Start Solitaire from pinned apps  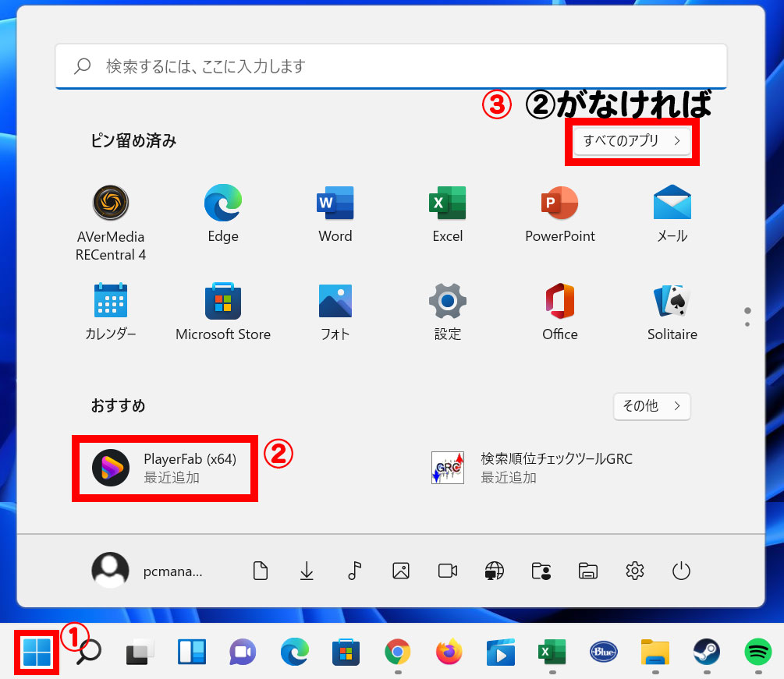[x=672, y=312]
